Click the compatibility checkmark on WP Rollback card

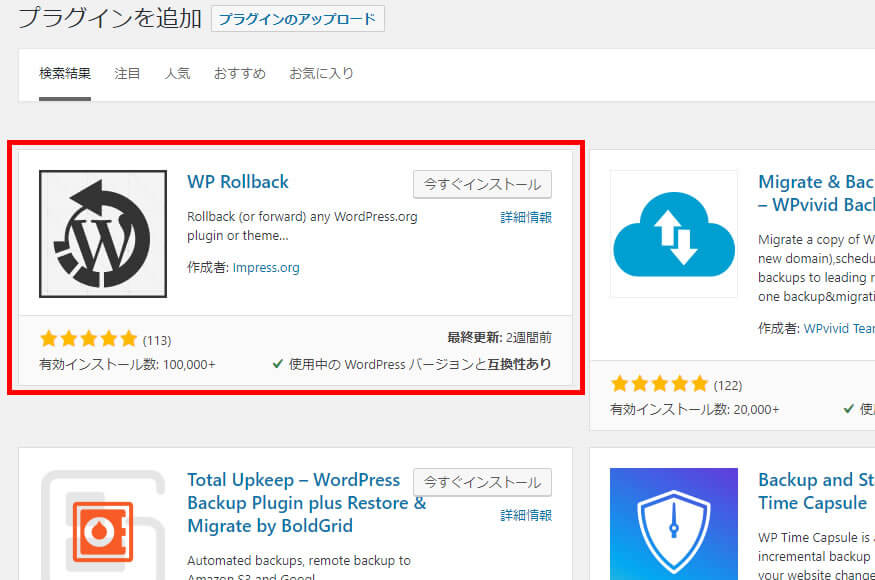point(279,364)
